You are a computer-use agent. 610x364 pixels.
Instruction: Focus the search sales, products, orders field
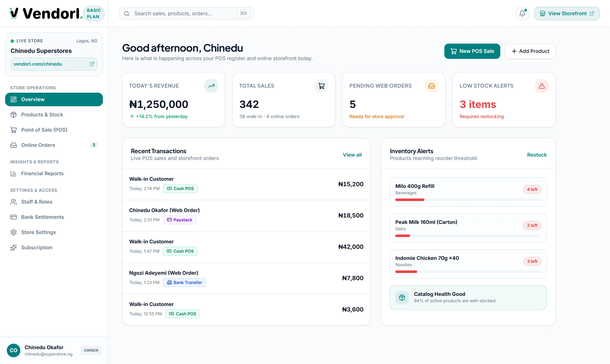click(186, 14)
